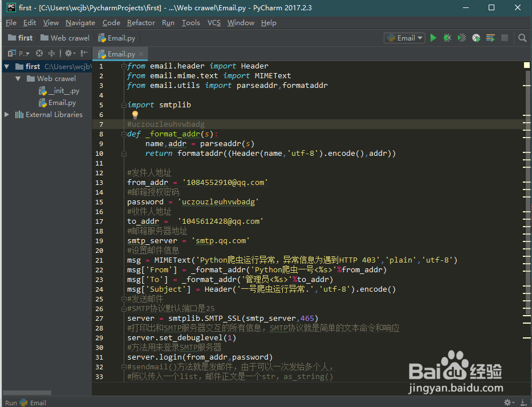Screen dimensions: 532x407
Task: Open the View menu
Action: click(x=51, y=23)
